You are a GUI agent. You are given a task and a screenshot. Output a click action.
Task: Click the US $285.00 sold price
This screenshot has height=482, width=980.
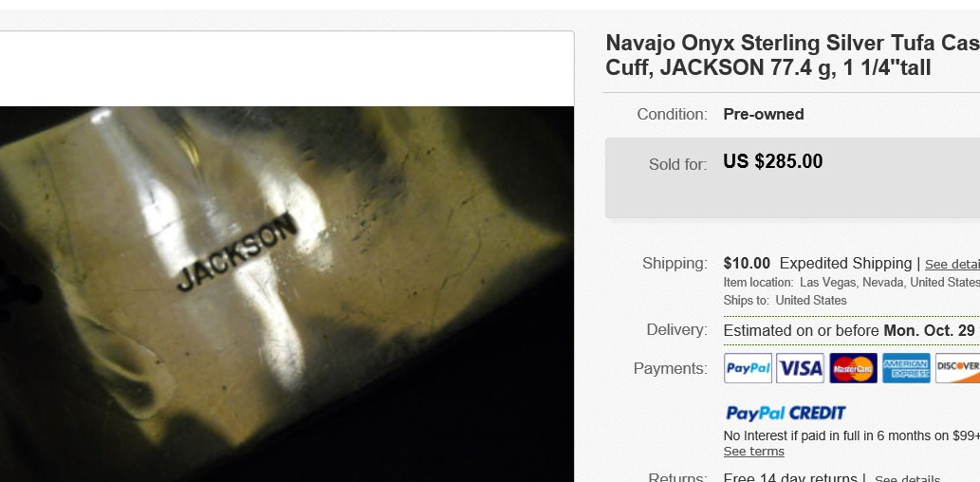[x=772, y=161]
